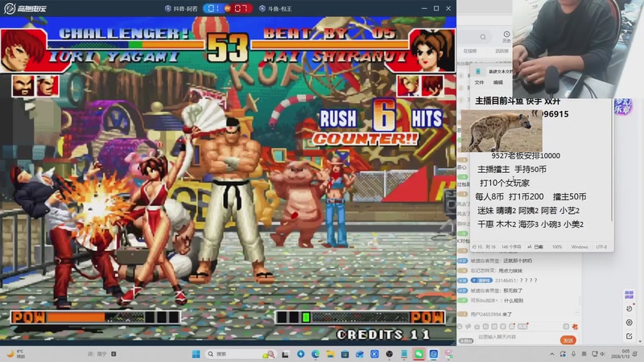This screenshot has height=362, width=644.
Task: Click the chat message input field
Action: pos(515,337)
